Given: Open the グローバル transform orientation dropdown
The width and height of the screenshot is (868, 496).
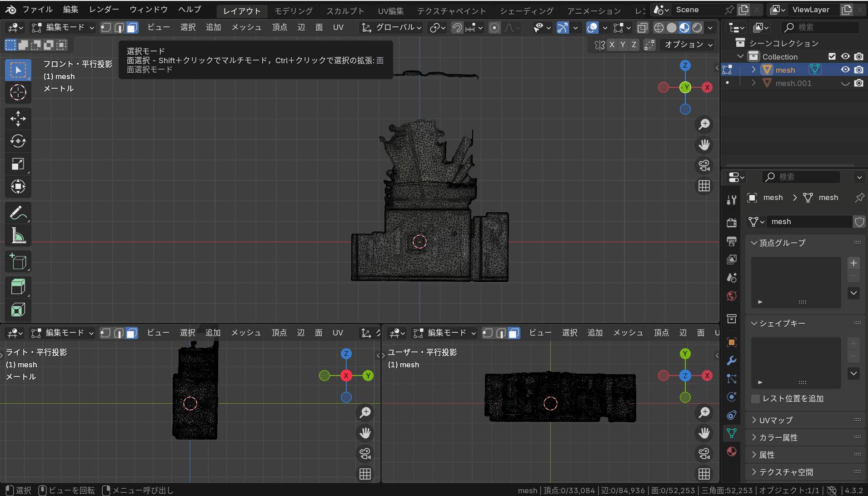Looking at the screenshot, I should point(392,28).
